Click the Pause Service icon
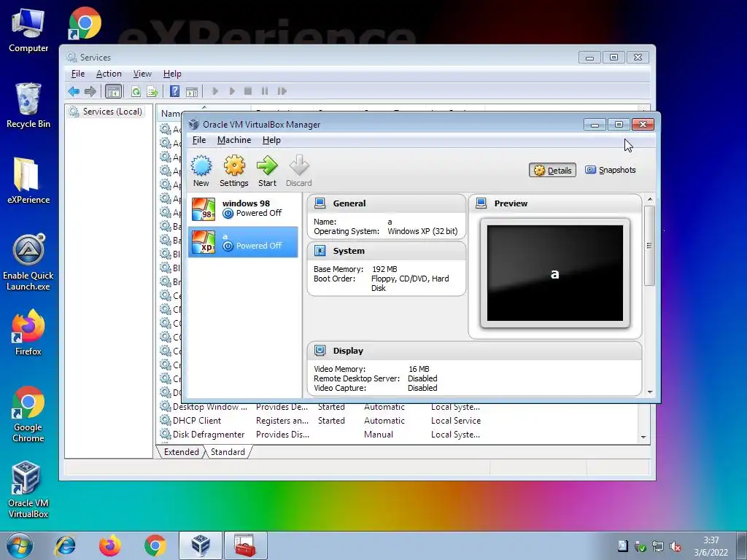Screen dimensions: 747x560 coord(264,91)
